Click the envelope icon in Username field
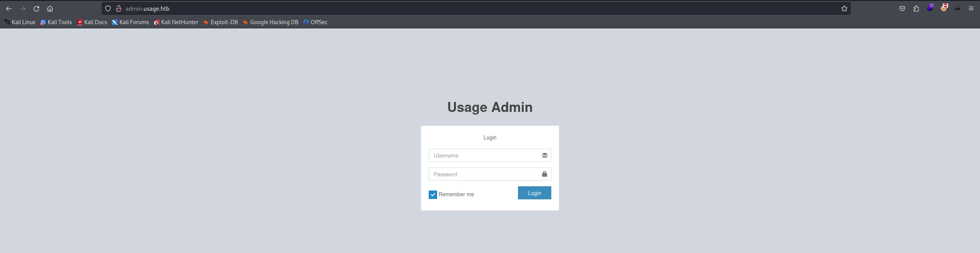Viewport: 980px width, 253px height. (544, 155)
